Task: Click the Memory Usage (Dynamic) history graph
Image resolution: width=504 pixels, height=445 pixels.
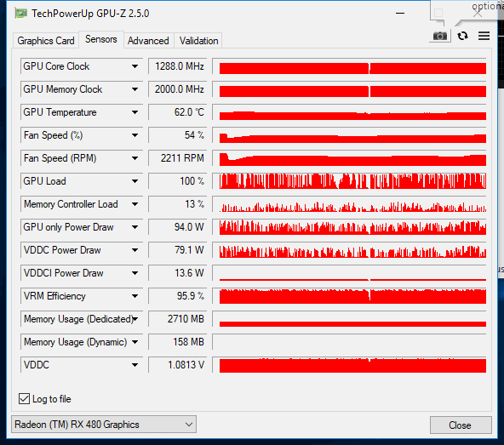Action: tap(350, 342)
